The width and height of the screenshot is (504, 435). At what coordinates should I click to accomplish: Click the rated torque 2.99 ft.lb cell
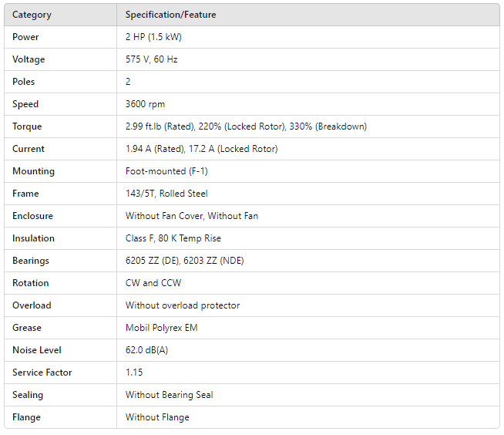pyautogui.click(x=246, y=126)
